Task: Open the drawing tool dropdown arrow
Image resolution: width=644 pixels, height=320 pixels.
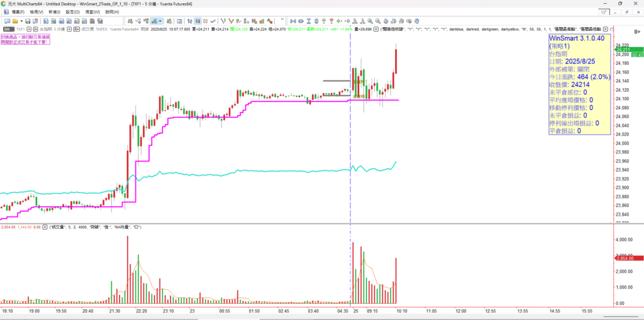Action: click(x=160, y=21)
